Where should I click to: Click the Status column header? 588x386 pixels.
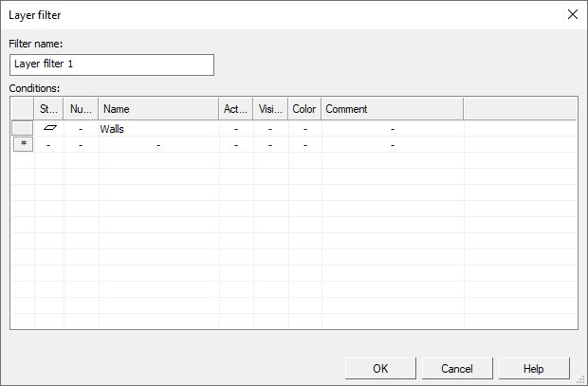click(x=49, y=109)
